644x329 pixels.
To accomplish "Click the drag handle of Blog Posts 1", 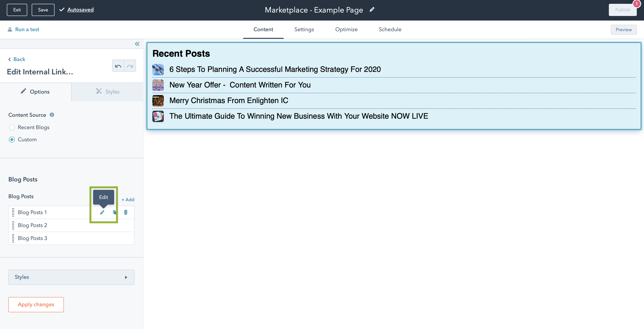I will point(13,212).
